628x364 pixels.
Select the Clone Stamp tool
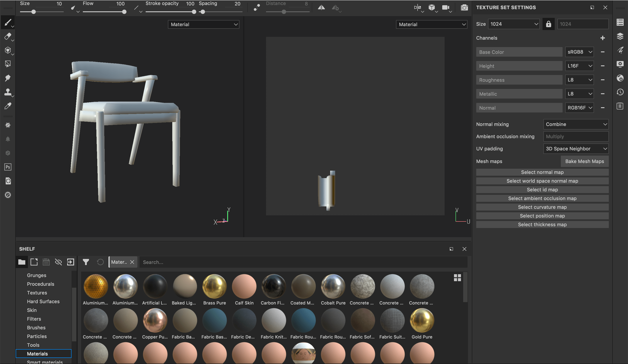pos(8,92)
